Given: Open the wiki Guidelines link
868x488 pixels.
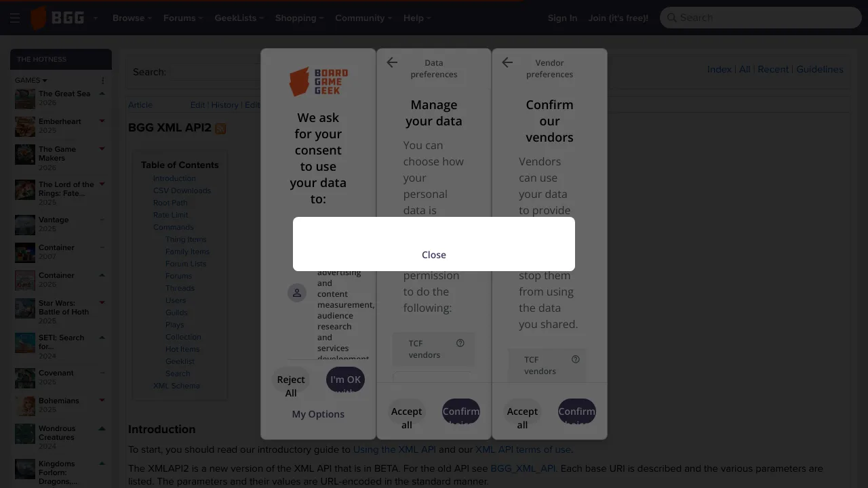Looking at the screenshot, I should [x=820, y=69].
